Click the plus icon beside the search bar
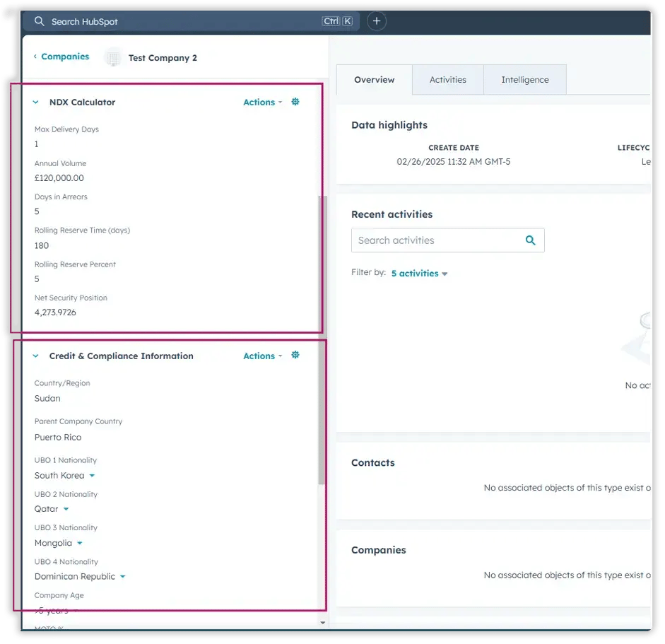 point(377,21)
